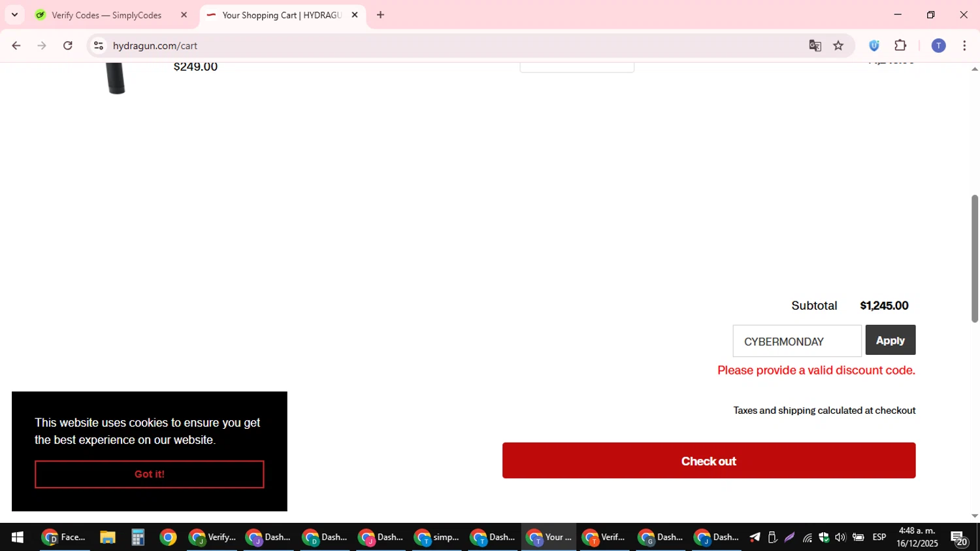The width and height of the screenshot is (980, 551).
Task: Open pinned Chrome icon in taskbar
Action: click(168, 537)
